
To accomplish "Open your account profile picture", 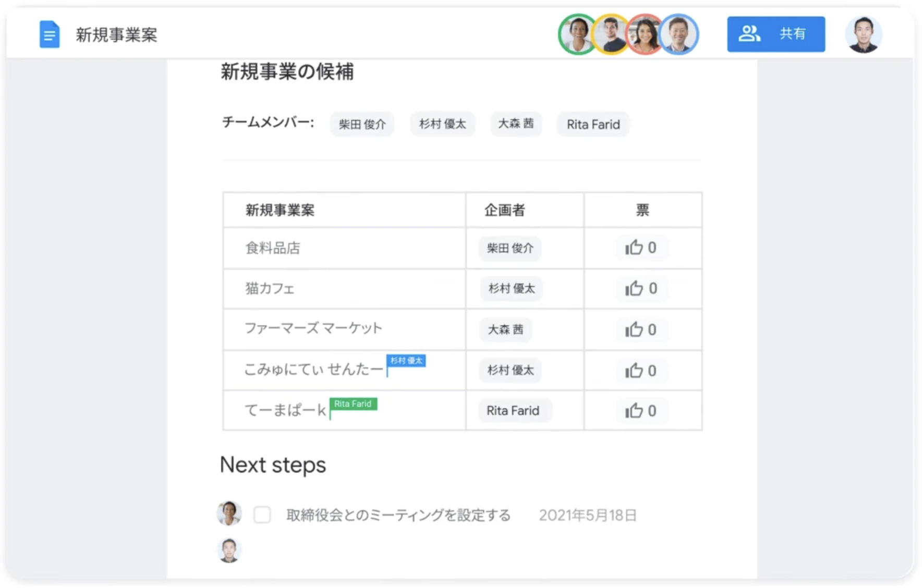I will (863, 34).
